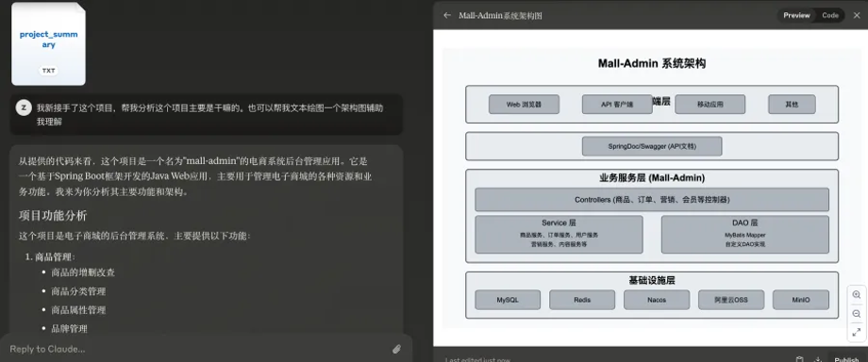Image resolution: width=868 pixels, height=362 pixels.
Task: Expand the diagram to fit screen
Action: (x=857, y=333)
